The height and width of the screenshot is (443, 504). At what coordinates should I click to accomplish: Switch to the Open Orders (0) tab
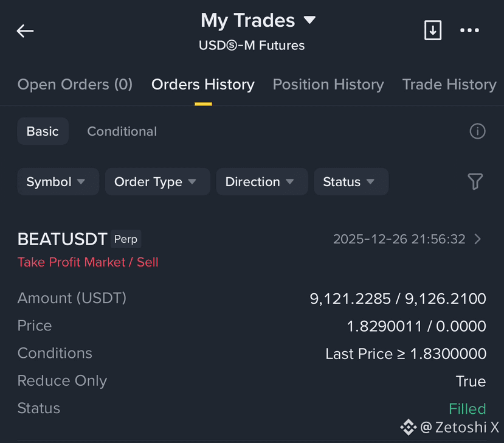point(75,85)
